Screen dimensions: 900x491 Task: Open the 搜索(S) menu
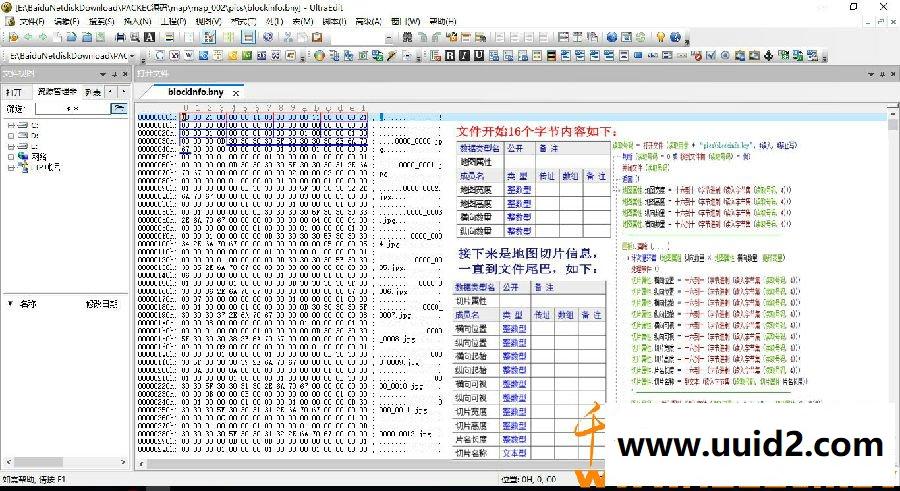[102, 22]
